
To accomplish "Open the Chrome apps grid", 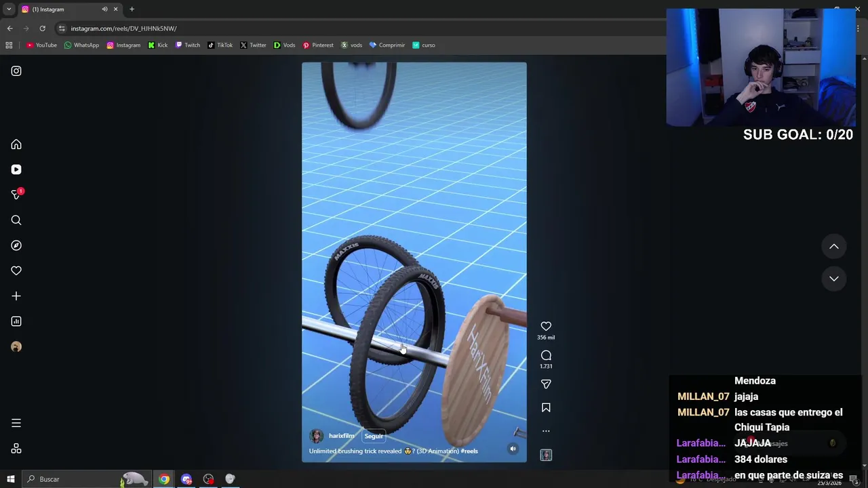I will [9, 45].
